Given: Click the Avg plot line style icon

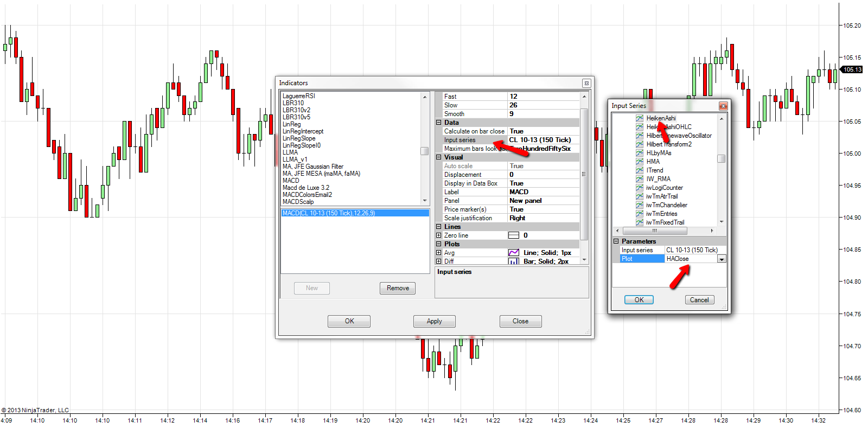Looking at the screenshot, I should [514, 253].
